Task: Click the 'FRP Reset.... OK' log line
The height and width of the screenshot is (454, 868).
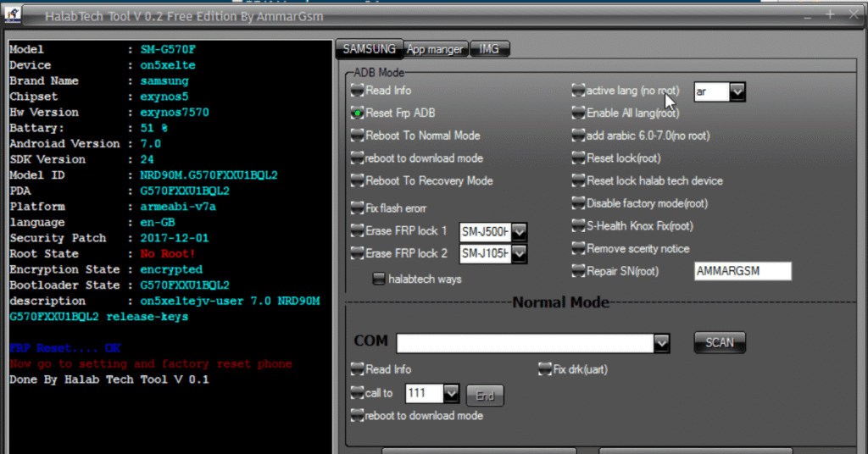Action: (x=64, y=348)
